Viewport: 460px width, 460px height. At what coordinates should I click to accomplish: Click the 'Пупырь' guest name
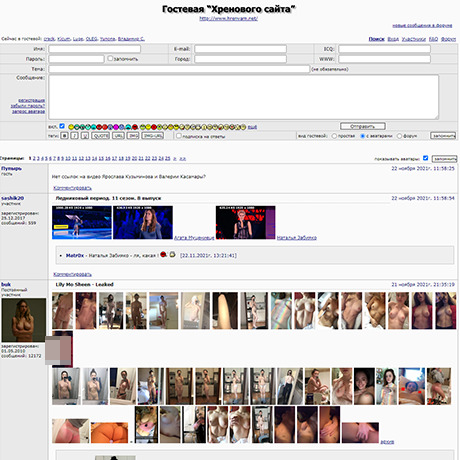[11, 168]
